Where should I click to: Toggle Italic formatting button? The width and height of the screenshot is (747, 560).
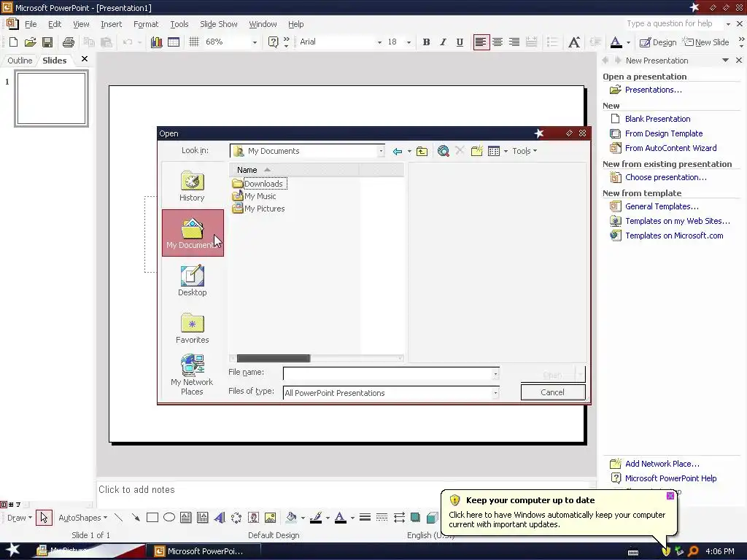(x=443, y=42)
